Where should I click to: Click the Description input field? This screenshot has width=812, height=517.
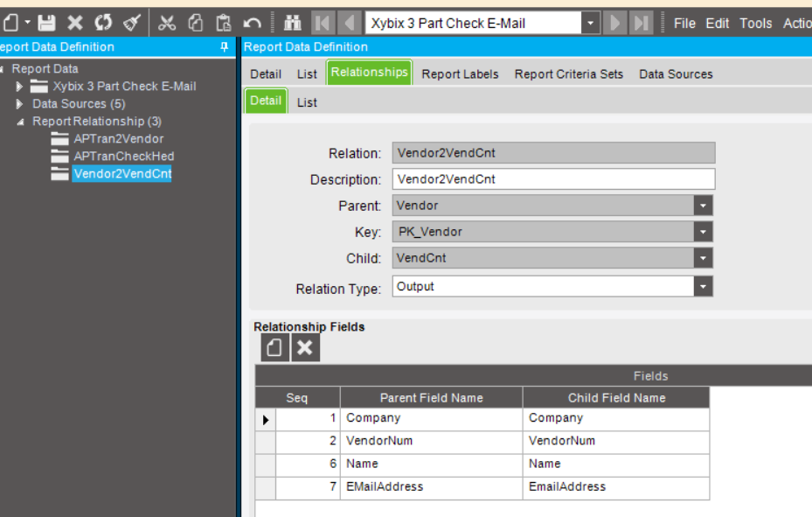[553, 179]
